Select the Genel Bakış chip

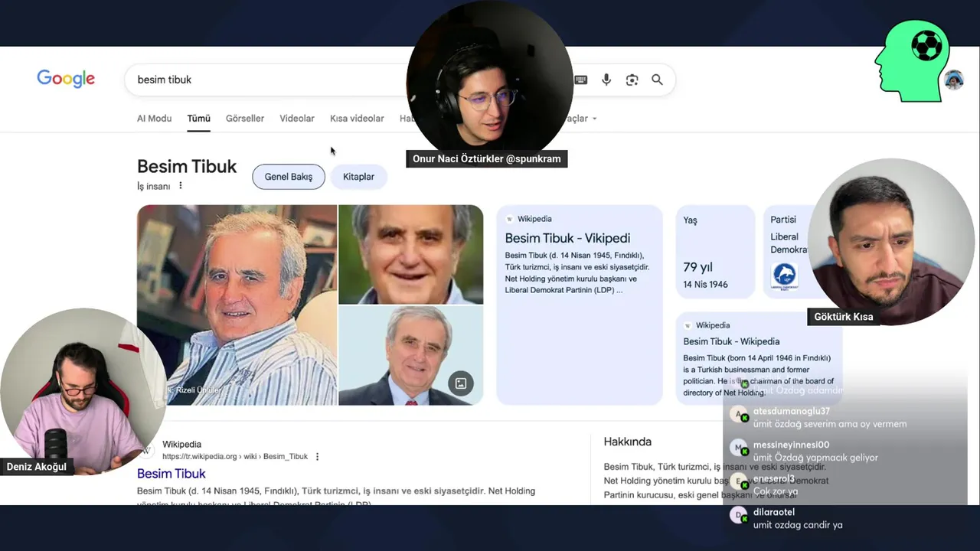pyautogui.click(x=289, y=177)
